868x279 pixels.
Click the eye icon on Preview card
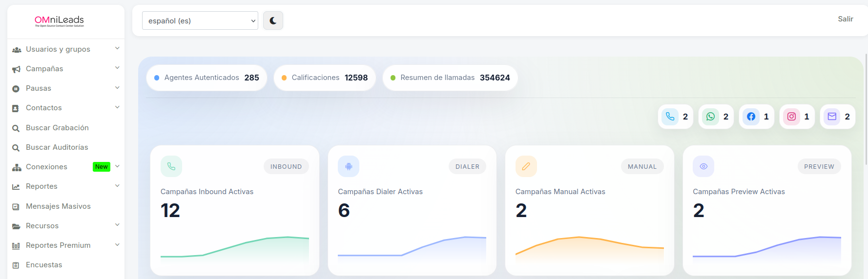[x=703, y=166]
